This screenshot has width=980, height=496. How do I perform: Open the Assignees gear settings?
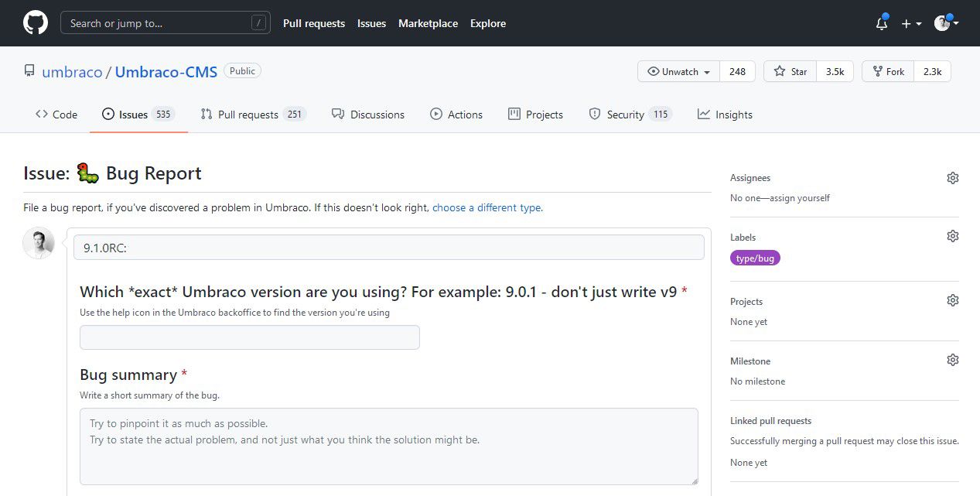pos(953,178)
